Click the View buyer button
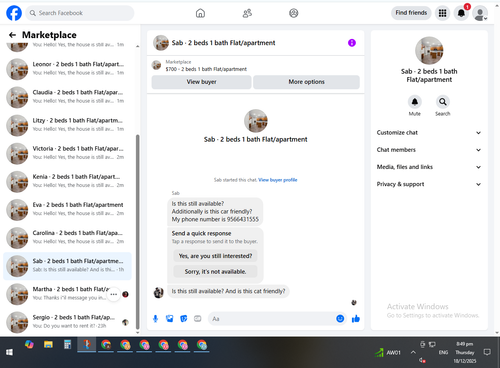Viewport: 500px width, 368px height. 201,82
